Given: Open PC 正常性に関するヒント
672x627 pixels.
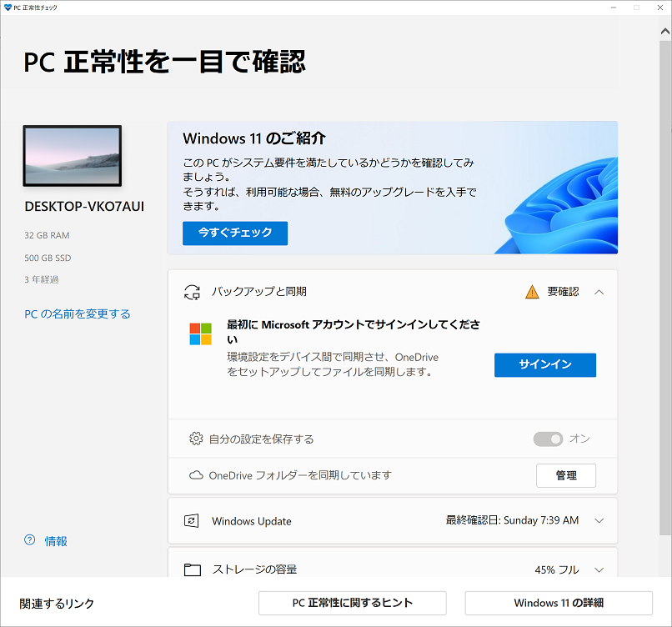Looking at the screenshot, I should point(353,603).
